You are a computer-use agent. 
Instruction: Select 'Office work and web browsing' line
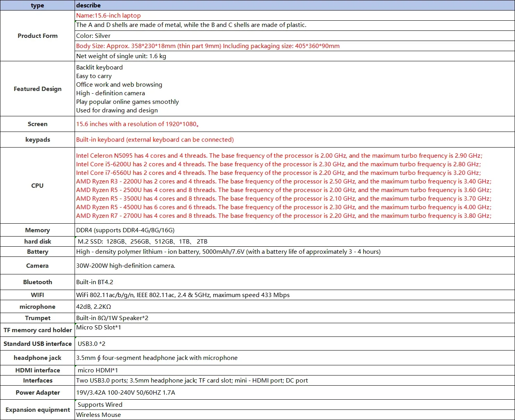pyautogui.click(x=119, y=84)
